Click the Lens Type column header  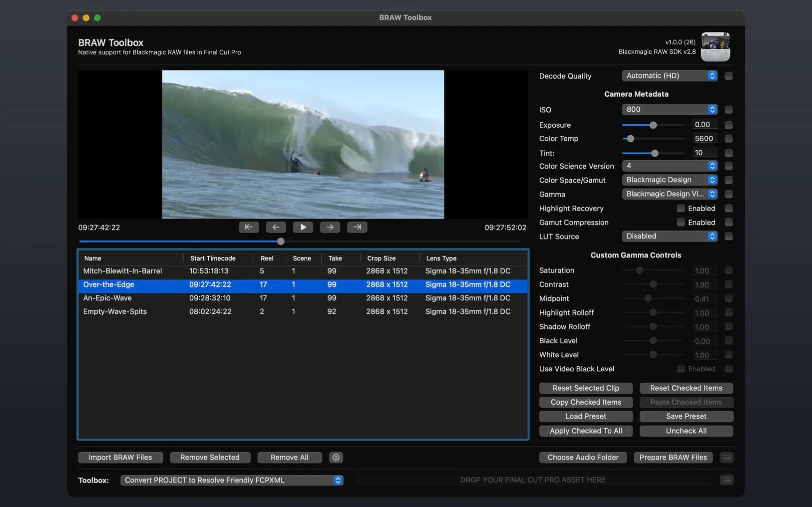pos(441,258)
